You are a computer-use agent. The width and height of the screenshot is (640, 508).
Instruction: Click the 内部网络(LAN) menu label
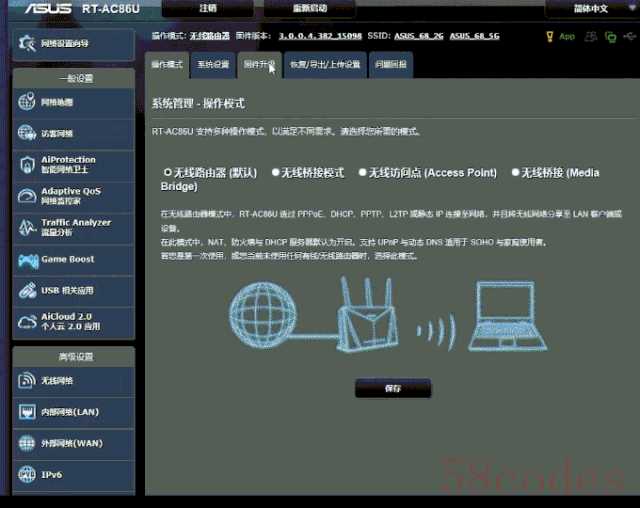pyautogui.click(x=70, y=412)
